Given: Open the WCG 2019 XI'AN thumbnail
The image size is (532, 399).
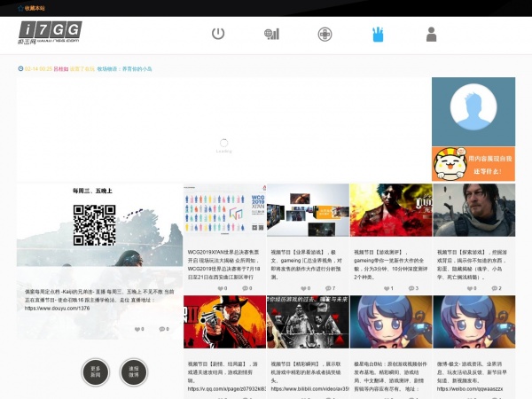Looking at the screenshot, I should 224,210.
